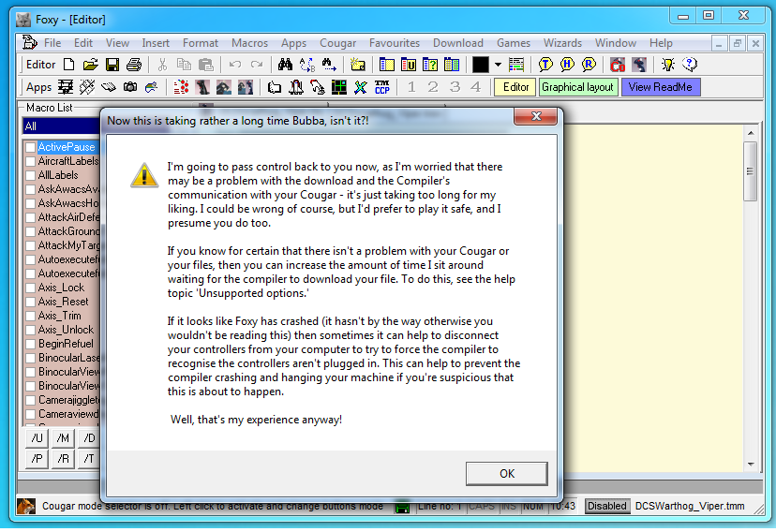The width and height of the screenshot is (776, 532).
Task: Toggle the AttackAirDefe checkbox
Action: (x=30, y=217)
